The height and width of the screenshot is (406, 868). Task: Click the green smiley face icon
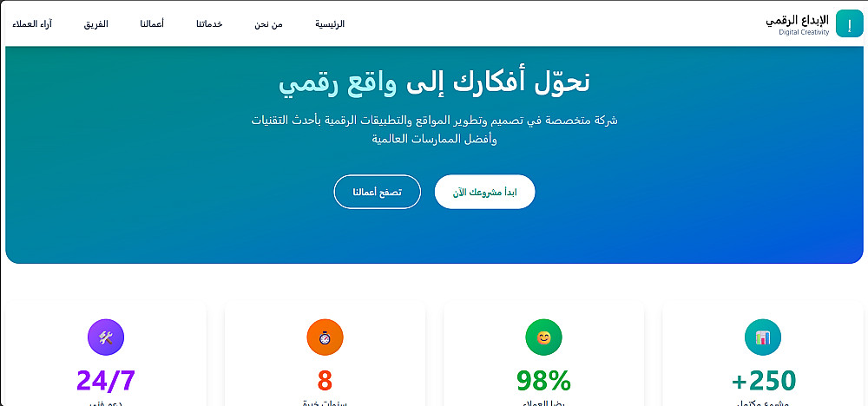pyautogui.click(x=544, y=337)
